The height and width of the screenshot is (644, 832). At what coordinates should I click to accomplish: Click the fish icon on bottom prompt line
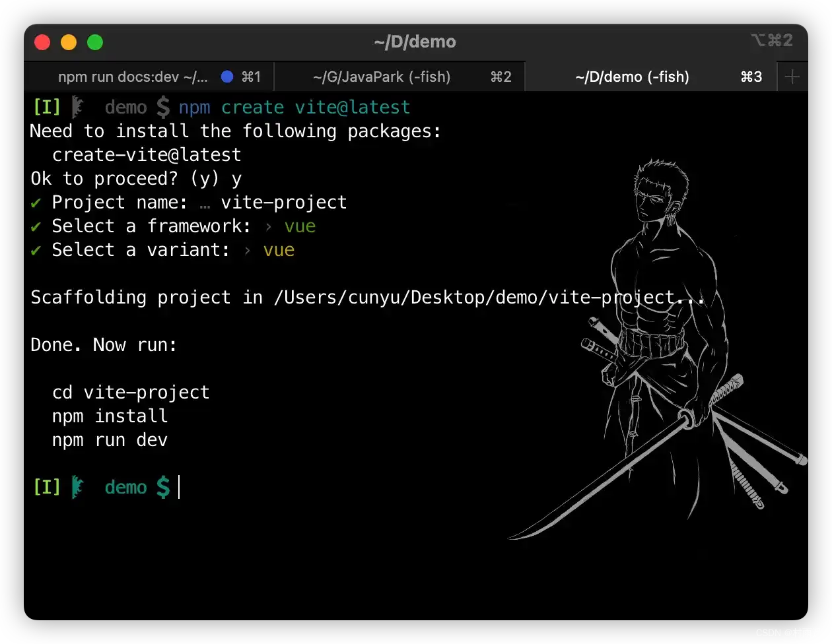(79, 487)
